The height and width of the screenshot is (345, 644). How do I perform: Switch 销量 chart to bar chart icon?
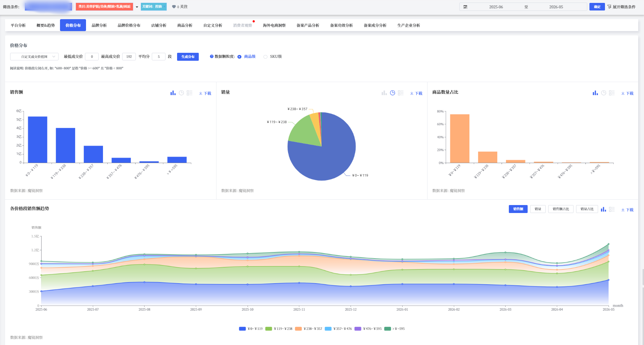[x=384, y=93]
